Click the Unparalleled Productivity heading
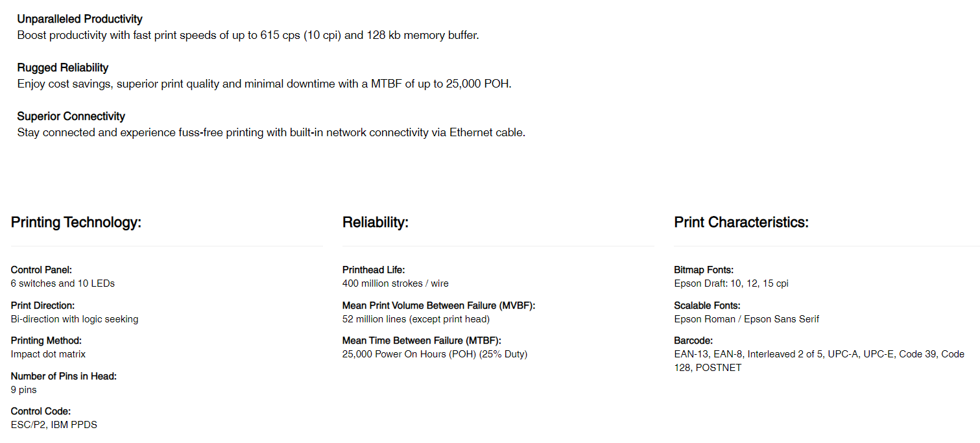This screenshot has width=980, height=443. 80,19
